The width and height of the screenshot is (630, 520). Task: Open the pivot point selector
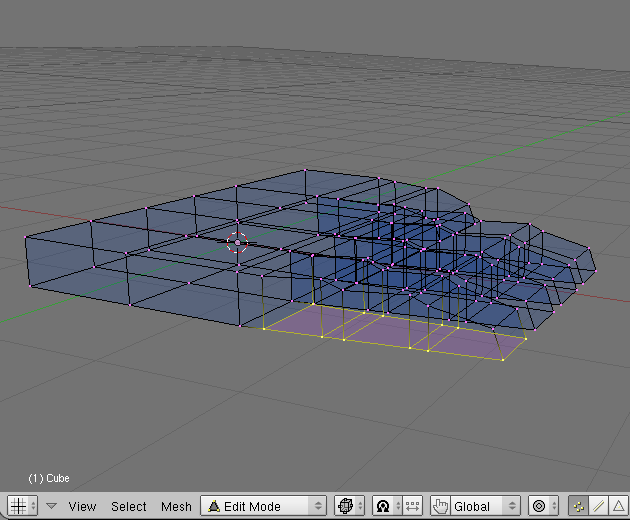click(387, 506)
